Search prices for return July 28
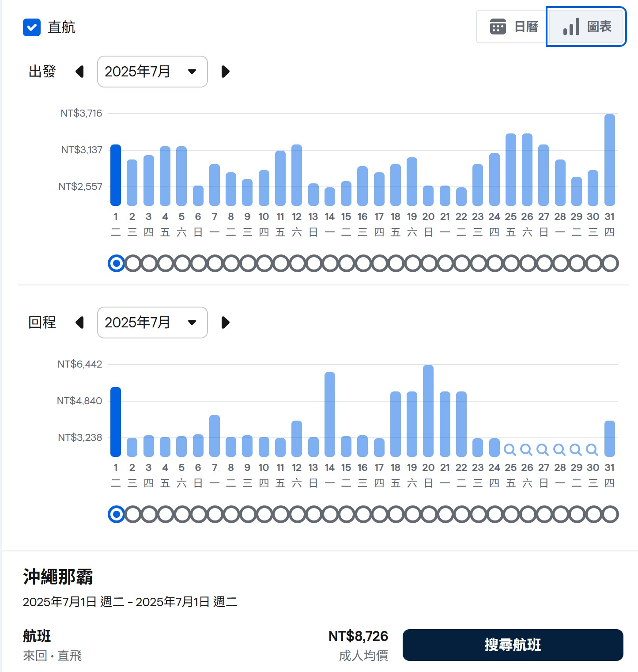 (x=559, y=450)
